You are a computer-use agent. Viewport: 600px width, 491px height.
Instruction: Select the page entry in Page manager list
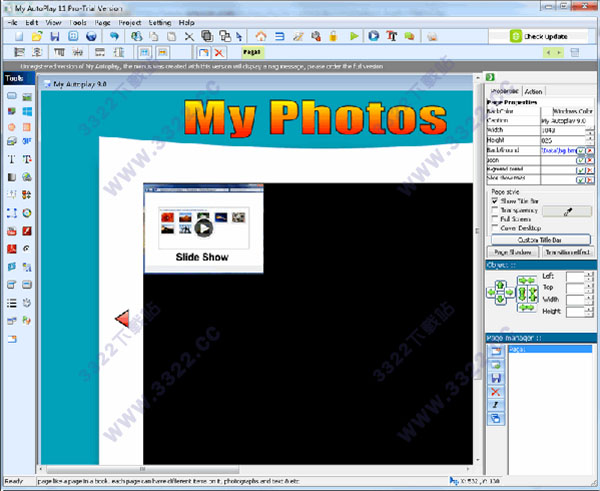click(x=550, y=349)
